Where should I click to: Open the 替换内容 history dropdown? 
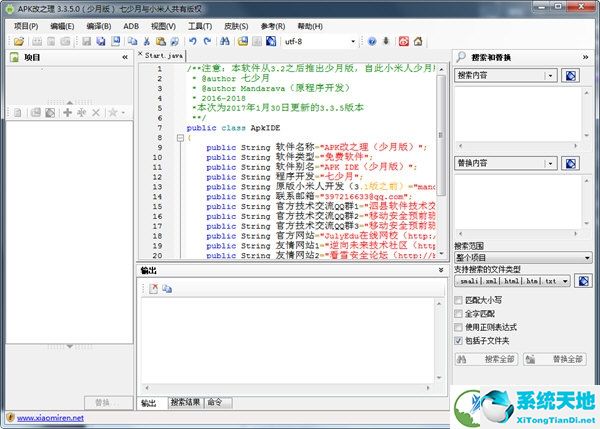tap(550, 163)
